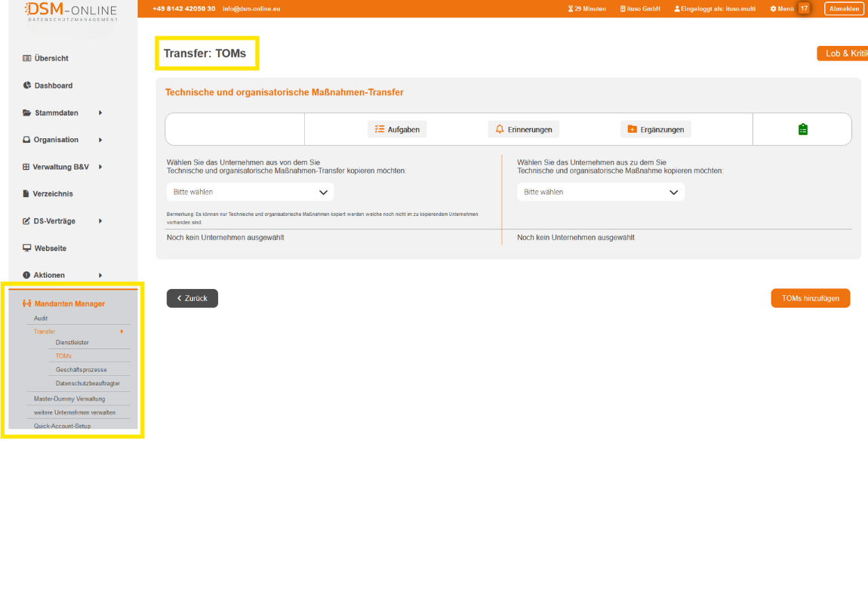Open the target company 'Bitte wählen' dropdown
The width and height of the screenshot is (868, 613).
click(x=601, y=192)
